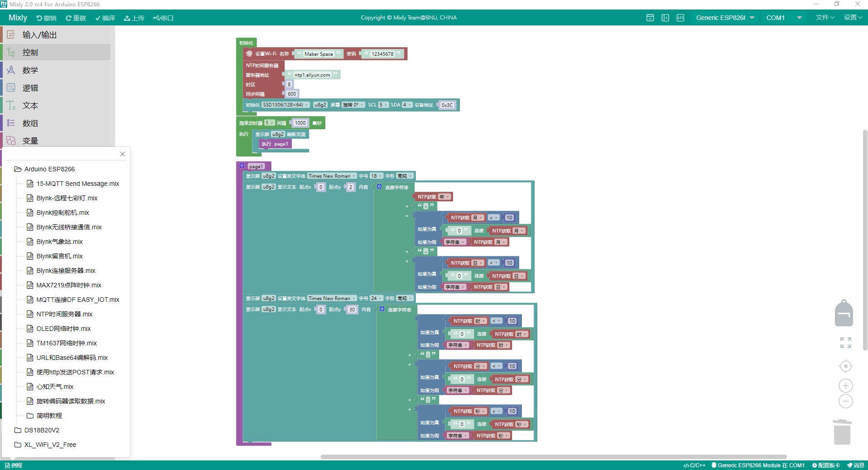Image resolution: width=868 pixels, height=470 pixels.
Task: Open the Generic ESP8266 board dropdown
Action: pos(725,18)
